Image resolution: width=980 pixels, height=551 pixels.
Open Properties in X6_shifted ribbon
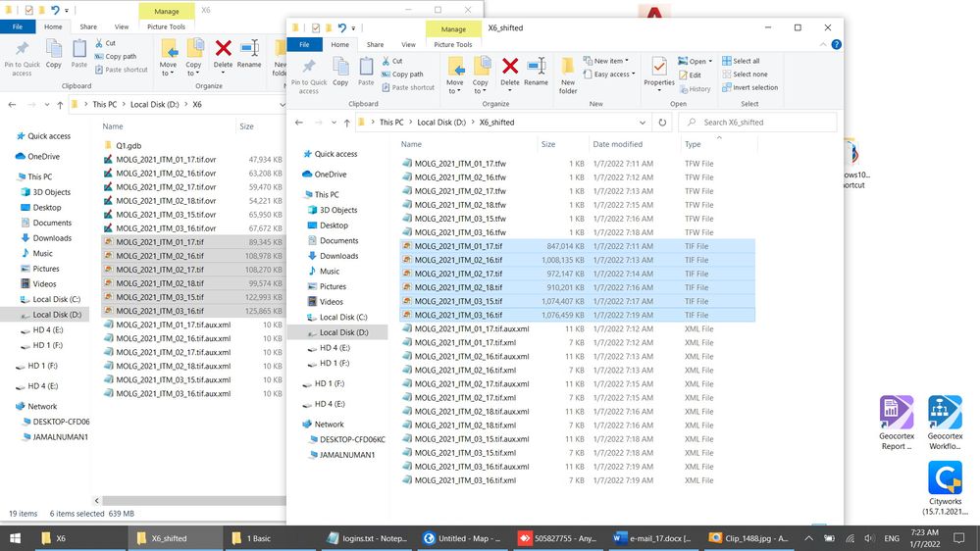(x=659, y=74)
